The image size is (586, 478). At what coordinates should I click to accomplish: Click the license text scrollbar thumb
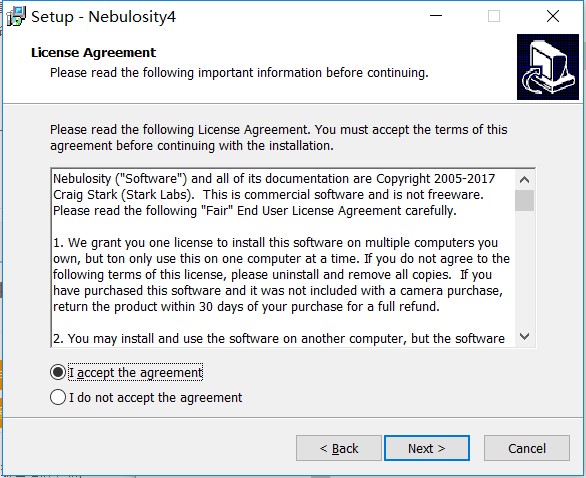[x=524, y=201]
